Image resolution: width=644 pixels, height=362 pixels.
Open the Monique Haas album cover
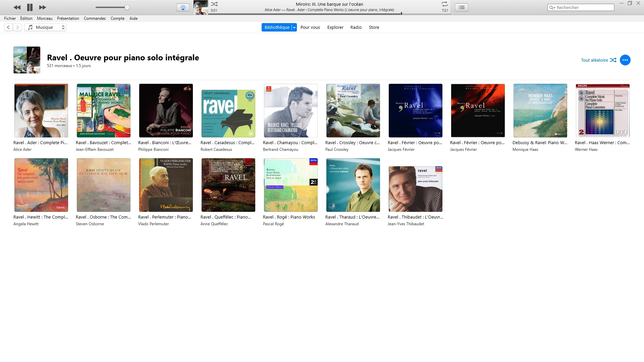point(540,111)
